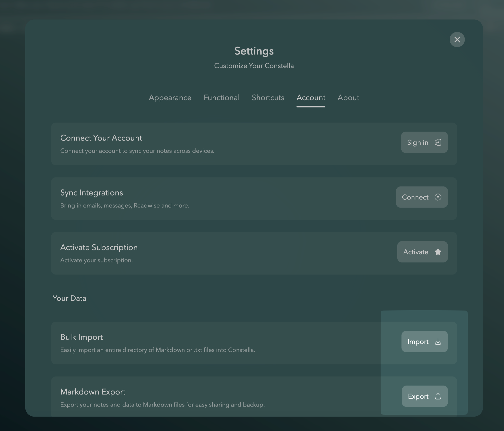Screen dimensions: 504x431
Task: Click the target/connect icon on Connect button
Action: [437, 197]
